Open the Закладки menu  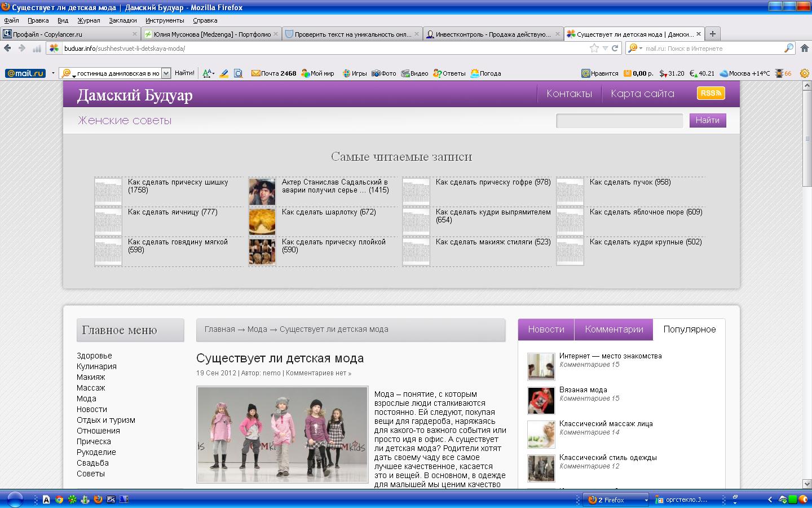pyautogui.click(x=123, y=20)
